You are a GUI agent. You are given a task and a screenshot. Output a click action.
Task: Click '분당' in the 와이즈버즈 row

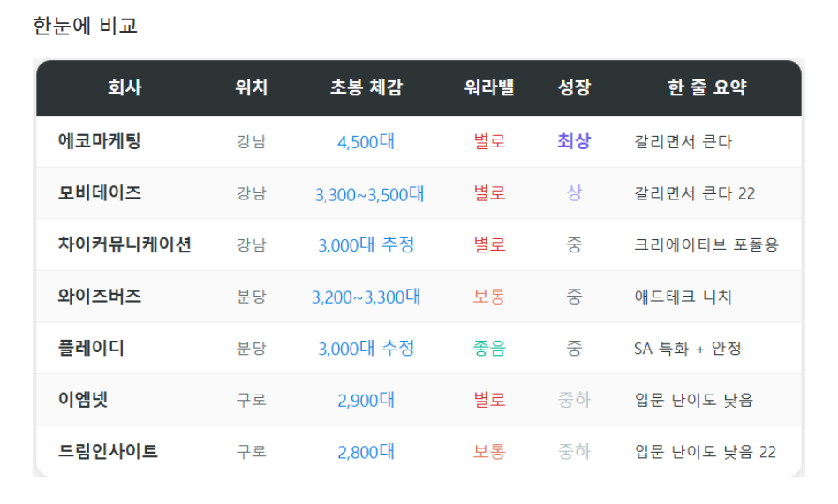click(251, 297)
